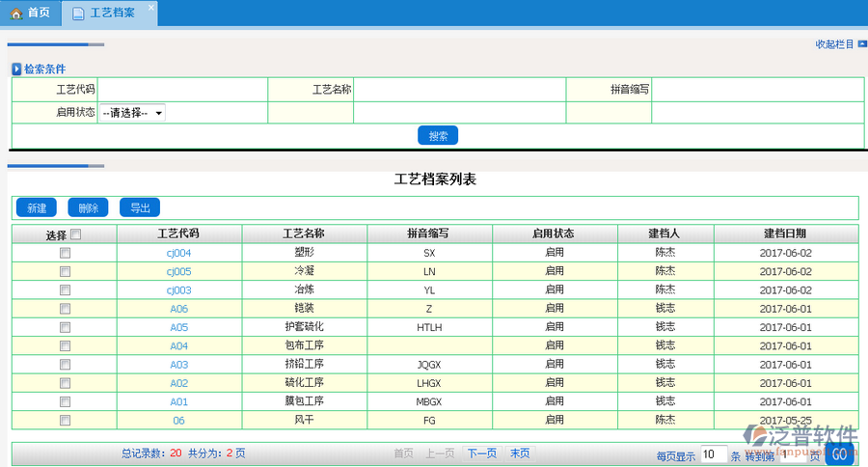Collapse the panel via 收起栏目 icon

coord(861,44)
